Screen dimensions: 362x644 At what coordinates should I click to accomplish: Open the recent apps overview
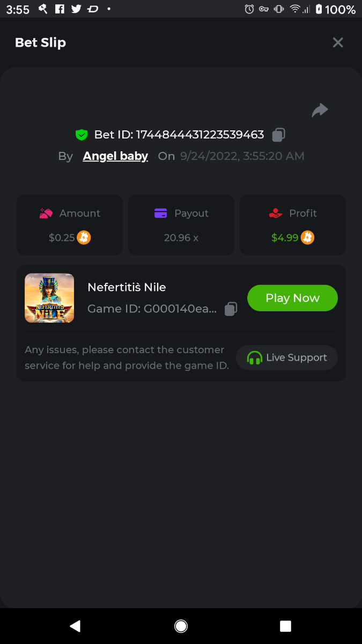tap(285, 626)
